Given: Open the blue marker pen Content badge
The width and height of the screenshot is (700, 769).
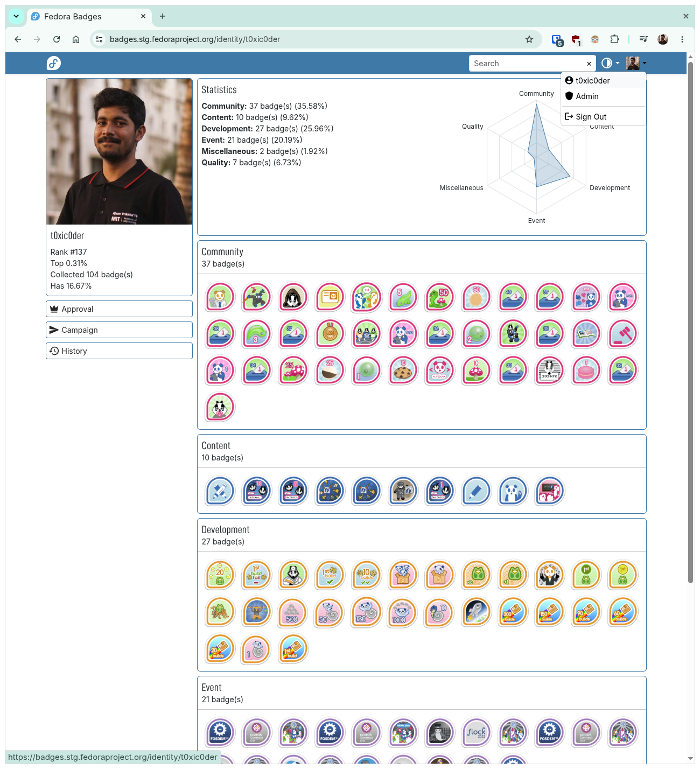Looking at the screenshot, I should point(477,491).
